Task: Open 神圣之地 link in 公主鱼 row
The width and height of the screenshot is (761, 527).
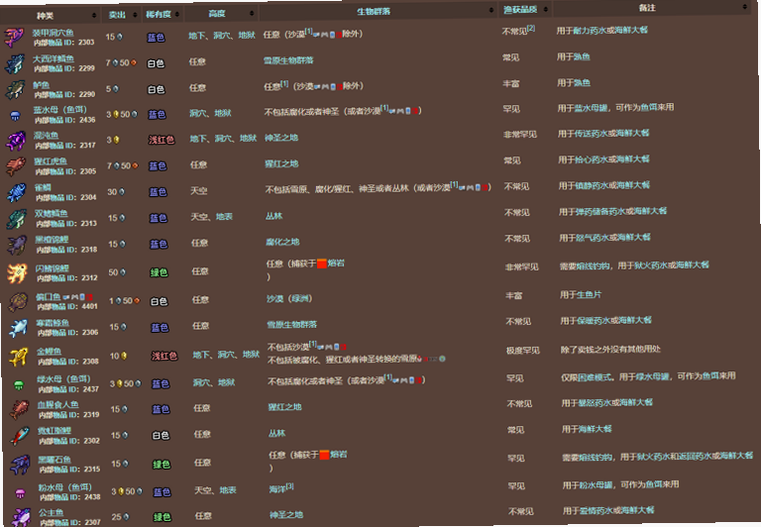Action: tap(286, 515)
